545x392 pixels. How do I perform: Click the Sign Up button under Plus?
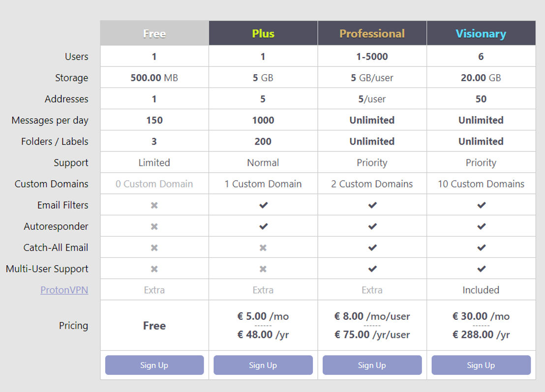(263, 365)
